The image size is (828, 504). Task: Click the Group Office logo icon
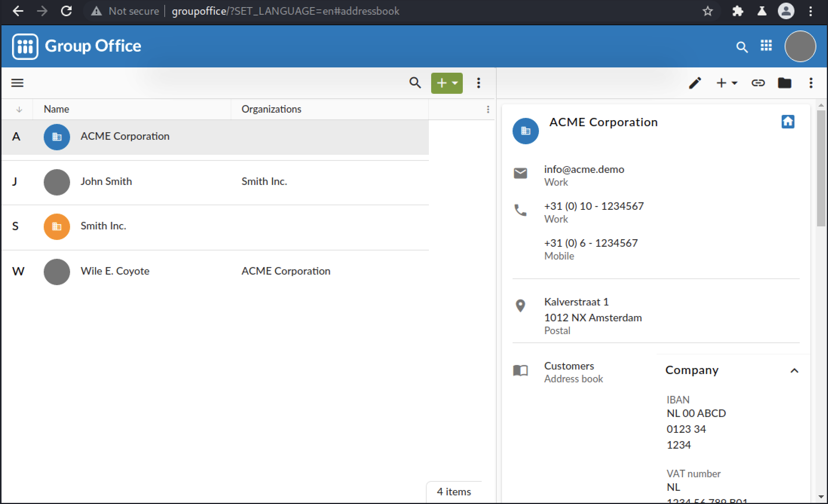click(x=25, y=46)
